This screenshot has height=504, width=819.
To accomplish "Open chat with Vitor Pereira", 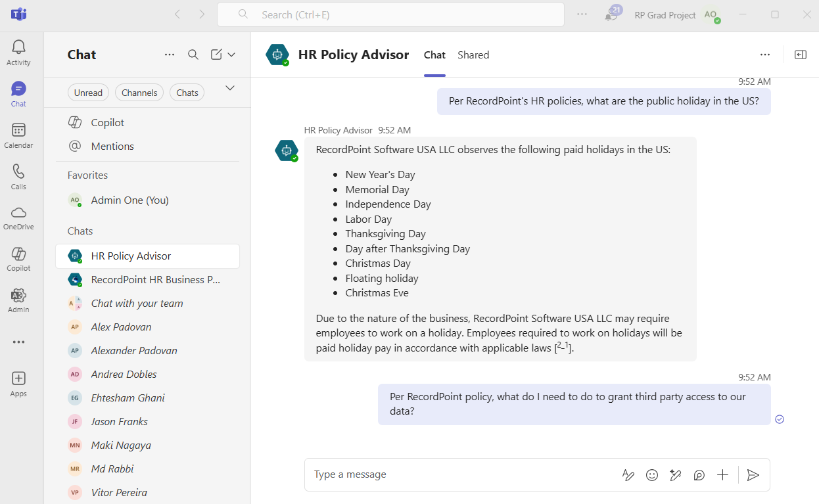I will 148,493.
